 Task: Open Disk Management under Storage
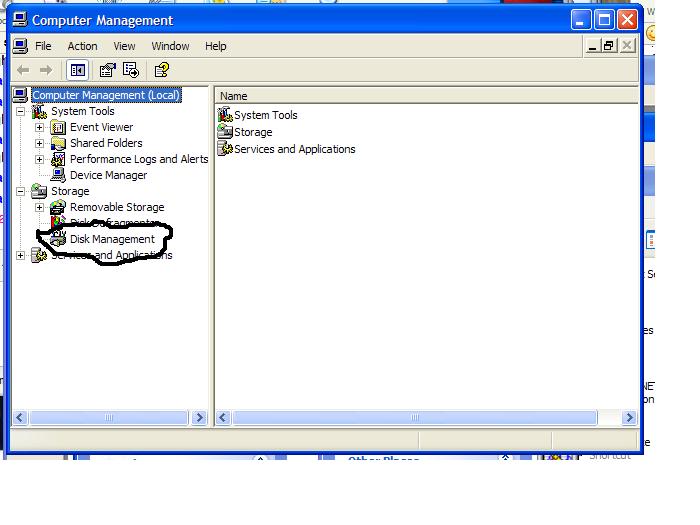(112, 239)
